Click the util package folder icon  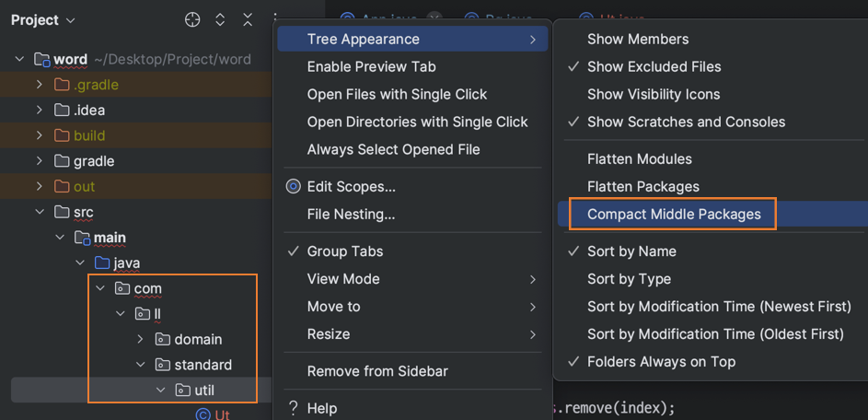click(182, 391)
